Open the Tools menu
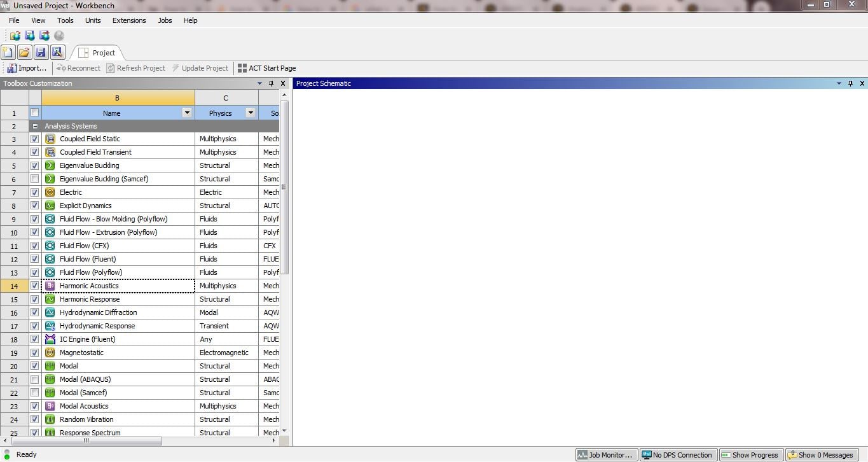 [65, 20]
